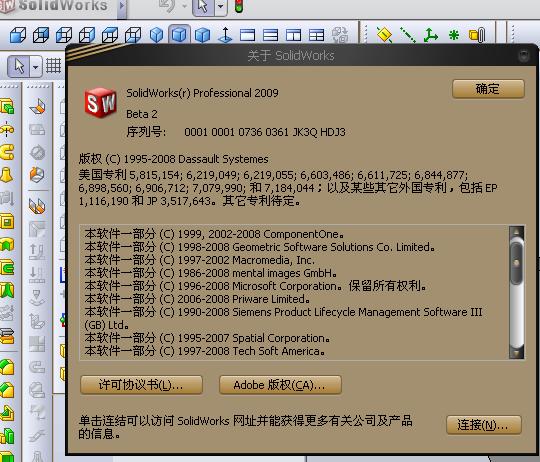The width and height of the screenshot is (540, 462).
Task: Open the 许可协议书(L)... license agreement
Action: coord(141,385)
